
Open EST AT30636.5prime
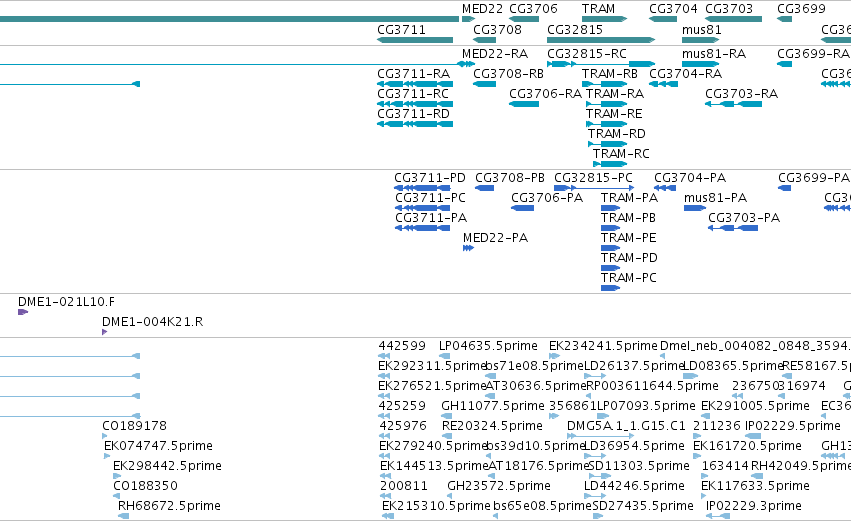coord(535,386)
